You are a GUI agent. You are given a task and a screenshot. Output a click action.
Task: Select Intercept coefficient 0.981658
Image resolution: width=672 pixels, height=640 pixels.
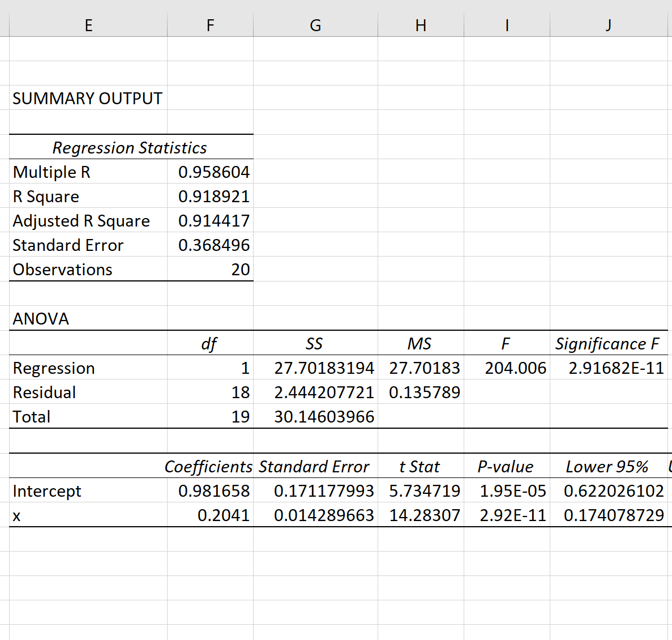210,491
